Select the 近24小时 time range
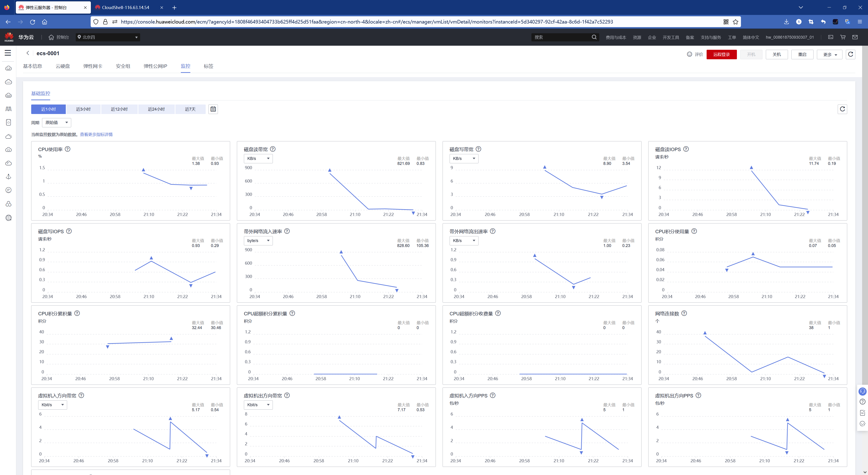 point(156,109)
